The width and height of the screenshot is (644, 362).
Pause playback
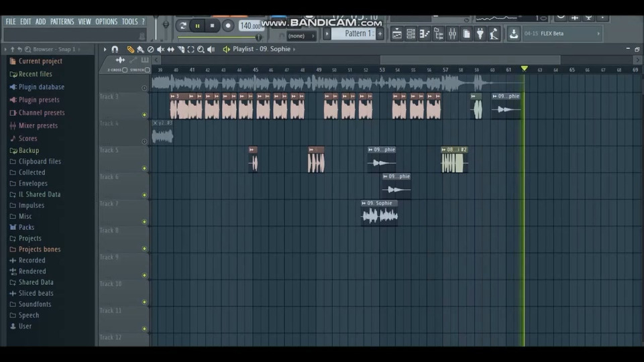(x=197, y=26)
